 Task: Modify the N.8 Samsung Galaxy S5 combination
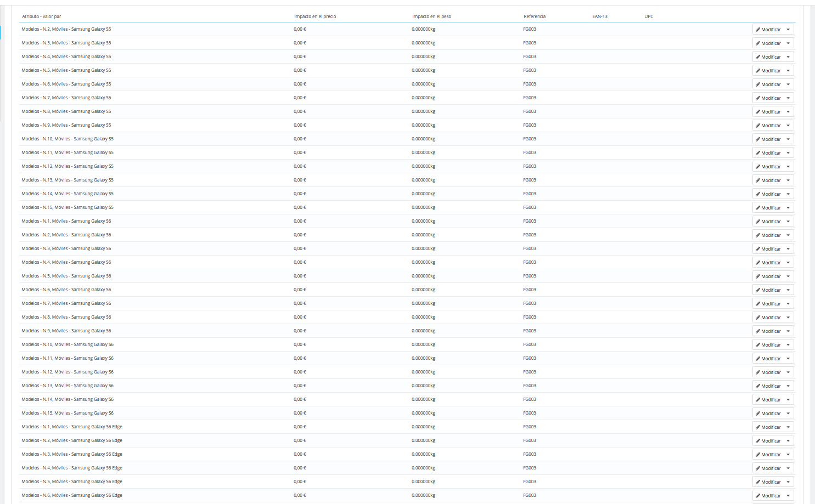[x=768, y=112]
